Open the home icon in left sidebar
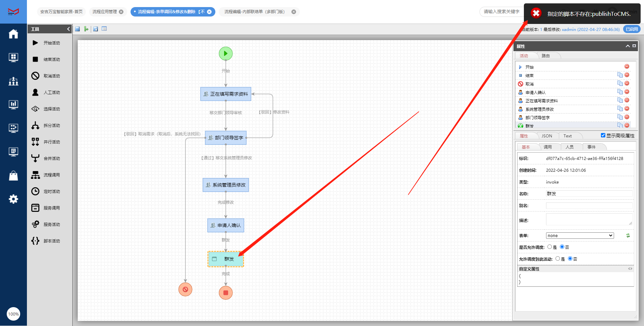This screenshot has width=644, height=326. (13, 34)
